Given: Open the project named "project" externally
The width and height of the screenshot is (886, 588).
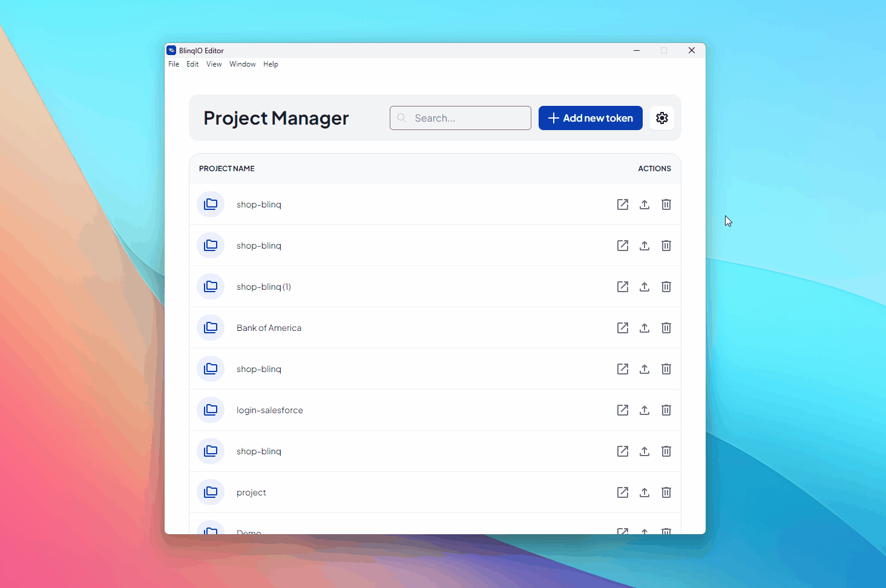Looking at the screenshot, I should tap(623, 492).
